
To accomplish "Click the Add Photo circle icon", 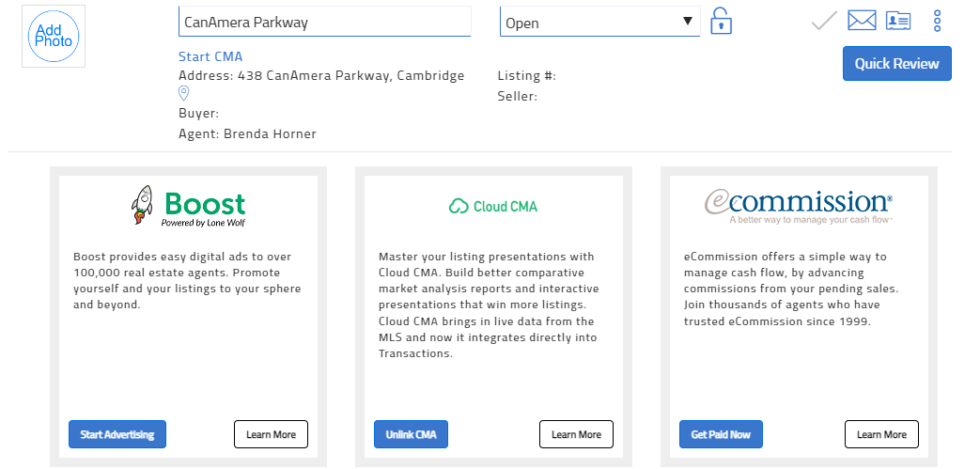I will 54,37.
